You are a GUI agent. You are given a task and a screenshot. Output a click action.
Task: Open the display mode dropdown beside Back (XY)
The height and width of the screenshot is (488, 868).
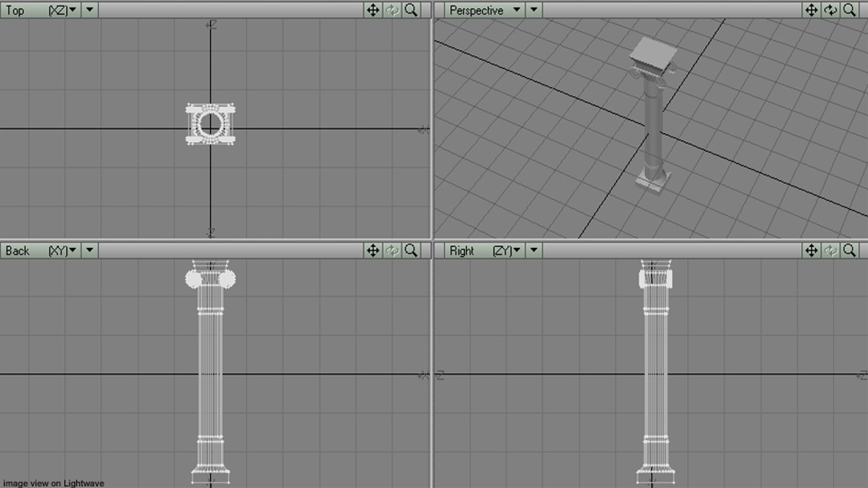(90, 250)
